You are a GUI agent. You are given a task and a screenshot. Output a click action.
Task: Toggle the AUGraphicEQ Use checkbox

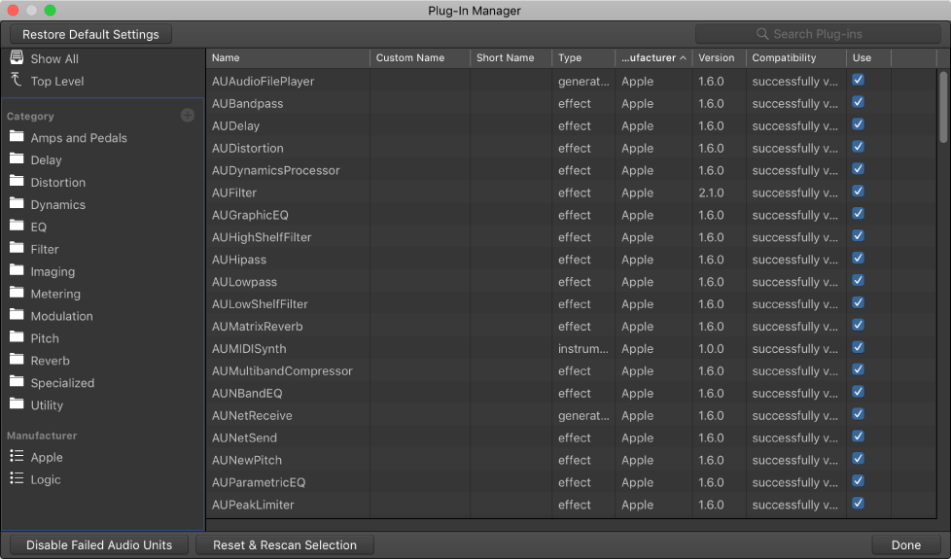click(858, 214)
